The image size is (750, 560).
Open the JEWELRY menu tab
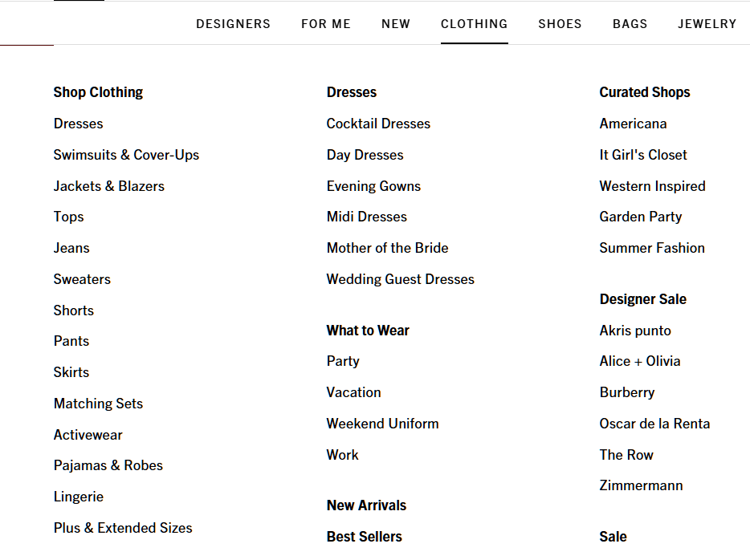(x=707, y=24)
